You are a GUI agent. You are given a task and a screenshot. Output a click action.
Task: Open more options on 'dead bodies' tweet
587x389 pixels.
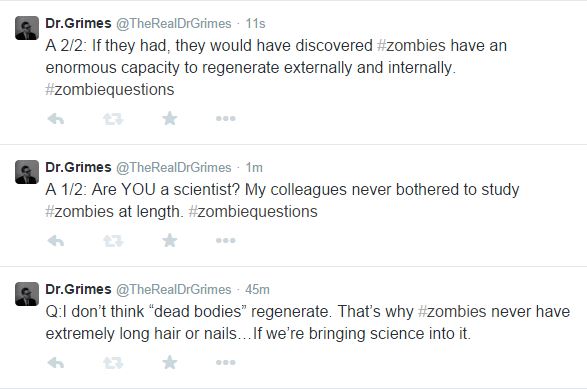tap(226, 362)
